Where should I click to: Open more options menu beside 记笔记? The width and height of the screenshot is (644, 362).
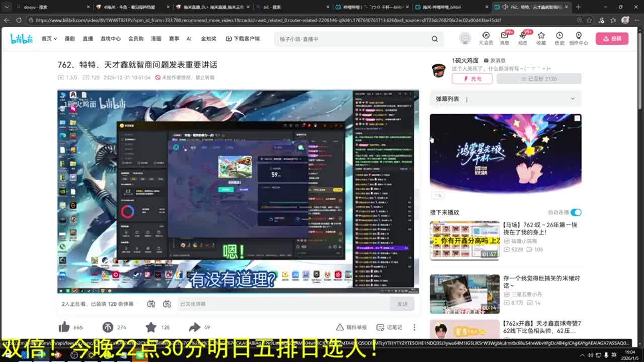coord(414,327)
